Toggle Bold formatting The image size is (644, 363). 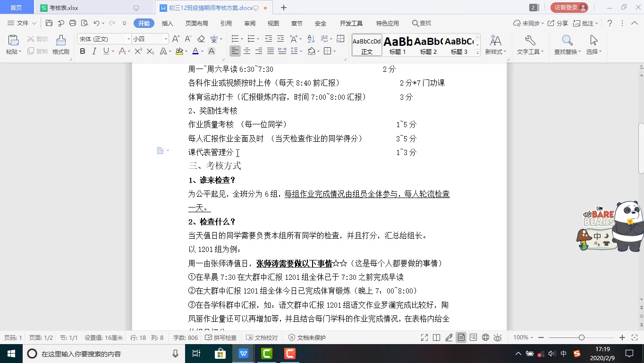tap(83, 51)
